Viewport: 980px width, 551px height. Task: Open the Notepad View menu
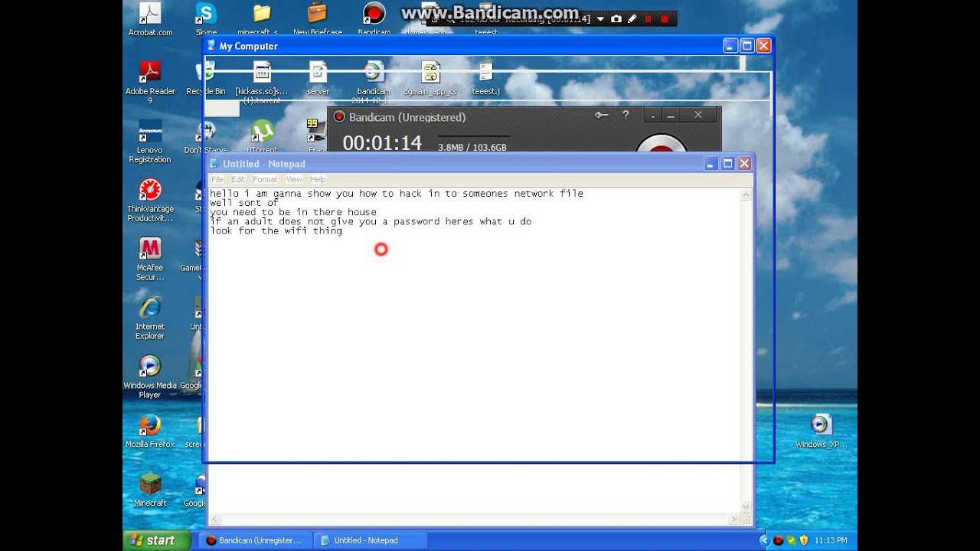(x=294, y=179)
